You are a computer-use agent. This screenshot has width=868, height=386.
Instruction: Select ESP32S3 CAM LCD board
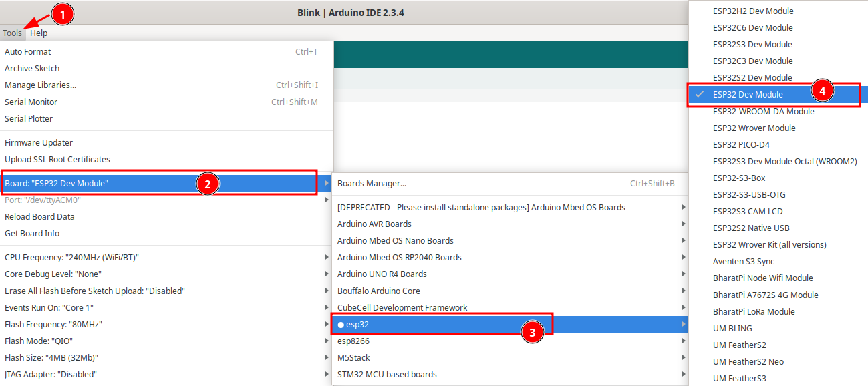[x=778, y=211]
